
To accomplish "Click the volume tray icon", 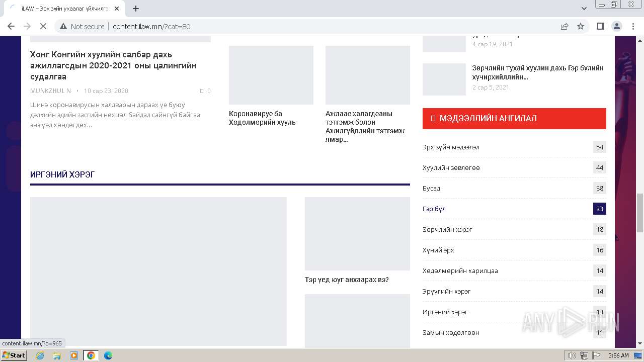I will pyautogui.click(x=572, y=355).
